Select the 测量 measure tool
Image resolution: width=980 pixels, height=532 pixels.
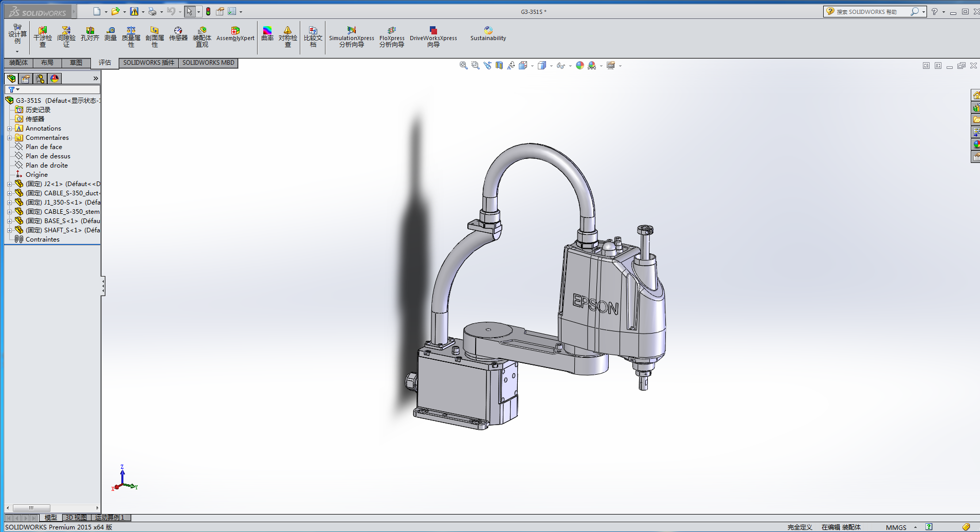click(x=111, y=34)
